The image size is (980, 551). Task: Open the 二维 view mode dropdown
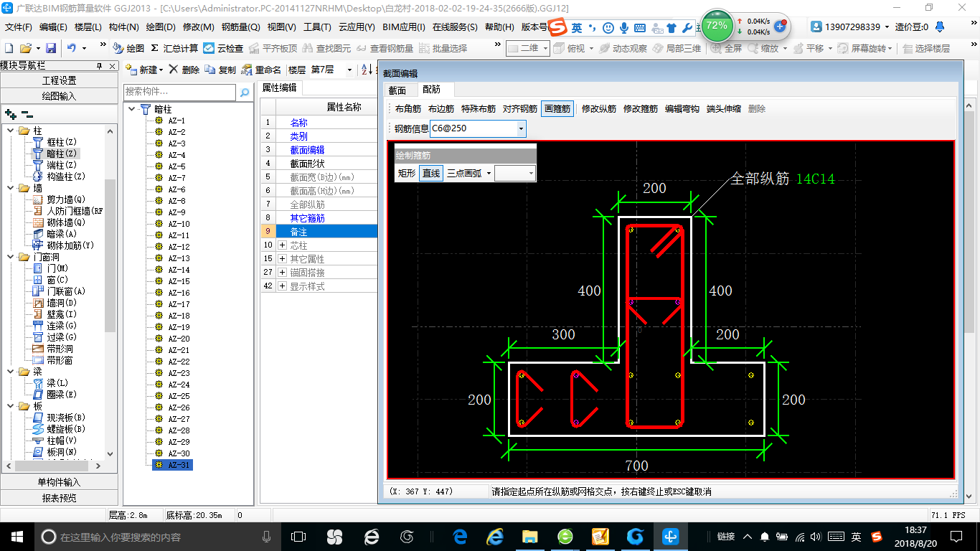coord(545,48)
